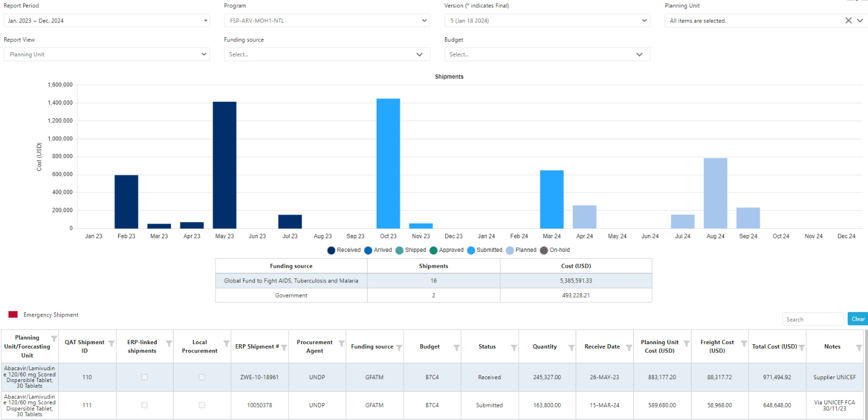Toggle Planned series in chart legend
The height and width of the screenshot is (420, 868).
[x=521, y=250]
